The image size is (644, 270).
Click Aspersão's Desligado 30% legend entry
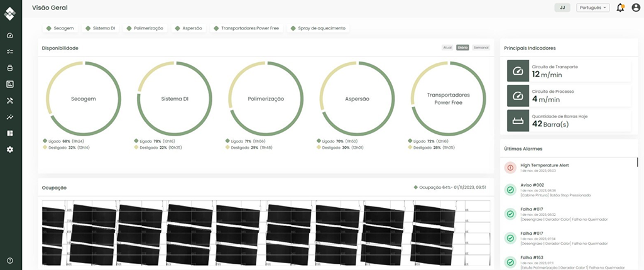(x=340, y=148)
